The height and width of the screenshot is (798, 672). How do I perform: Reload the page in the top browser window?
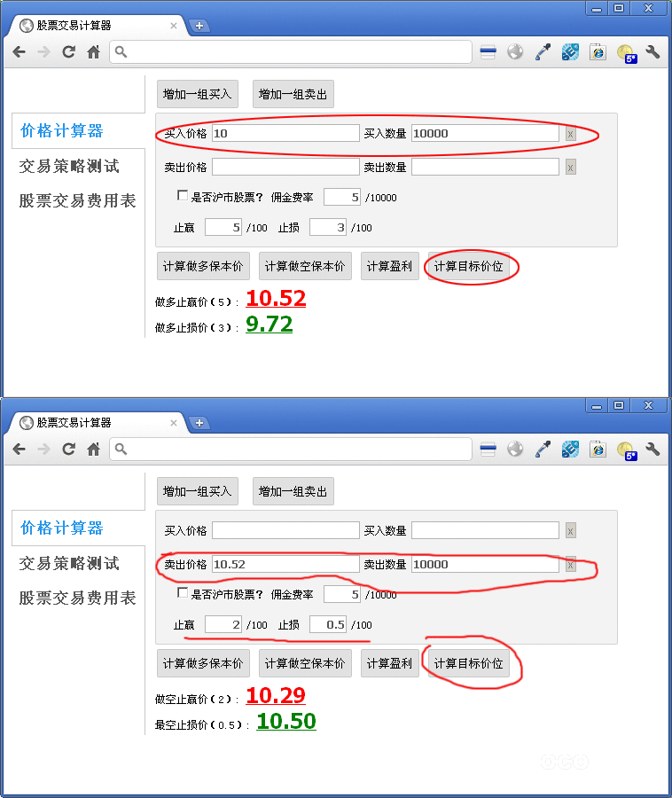pyautogui.click(x=68, y=51)
